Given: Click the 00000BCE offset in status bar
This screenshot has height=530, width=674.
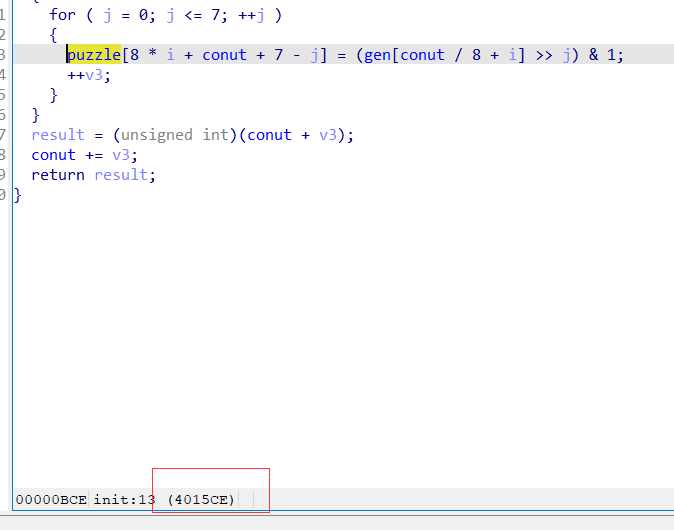Looking at the screenshot, I should click(51, 499).
